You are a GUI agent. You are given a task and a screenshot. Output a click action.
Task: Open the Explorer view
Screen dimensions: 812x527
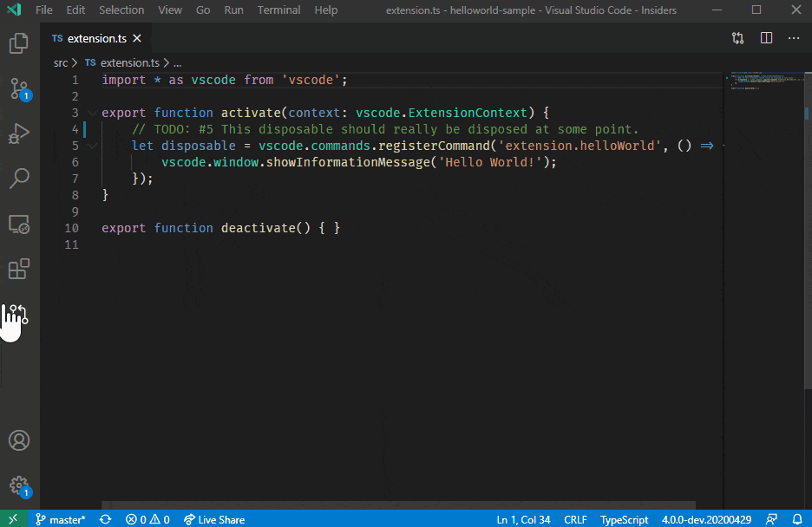tap(19, 42)
